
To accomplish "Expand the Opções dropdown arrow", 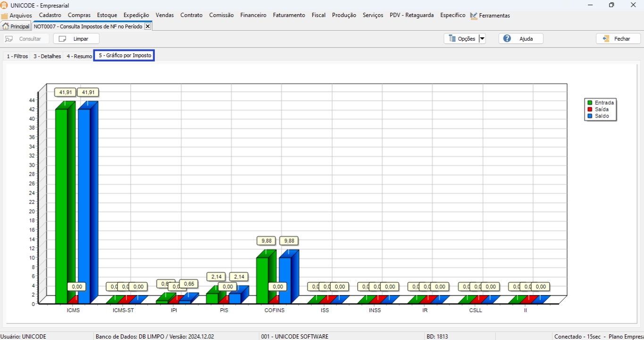I will coord(482,39).
